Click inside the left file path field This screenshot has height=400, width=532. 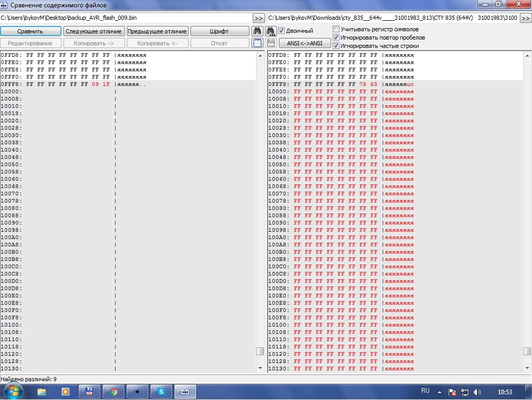(125, 18)
